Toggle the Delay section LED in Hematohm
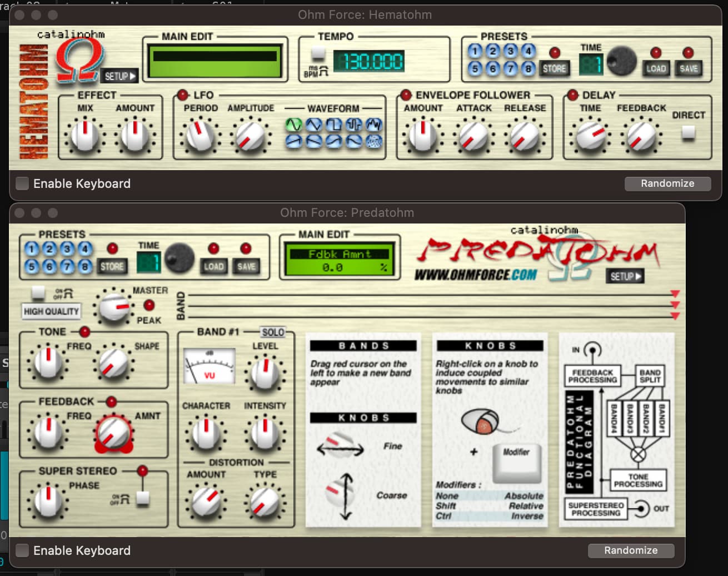Screen dimensions: 728x576 coord(572,95)
